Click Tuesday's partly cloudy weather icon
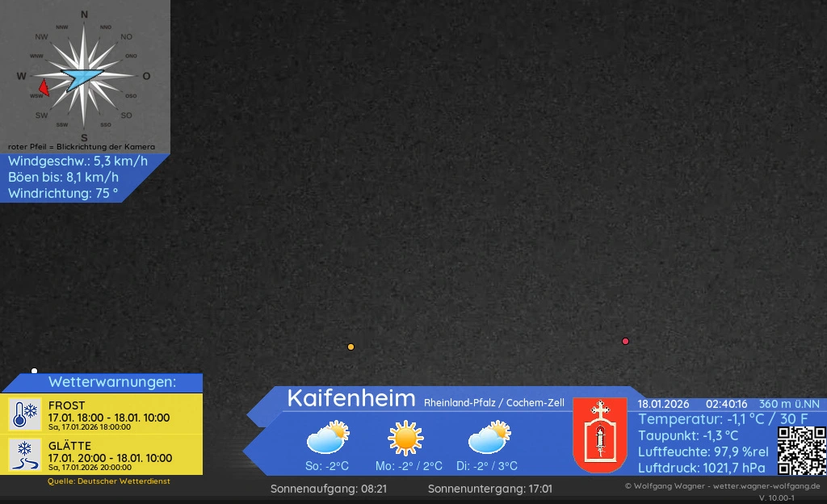 click(x=489, y=439)
